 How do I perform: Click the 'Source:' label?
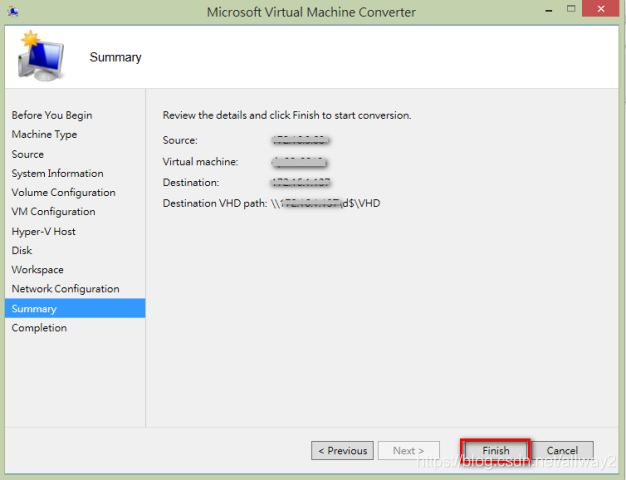(180, 140)
